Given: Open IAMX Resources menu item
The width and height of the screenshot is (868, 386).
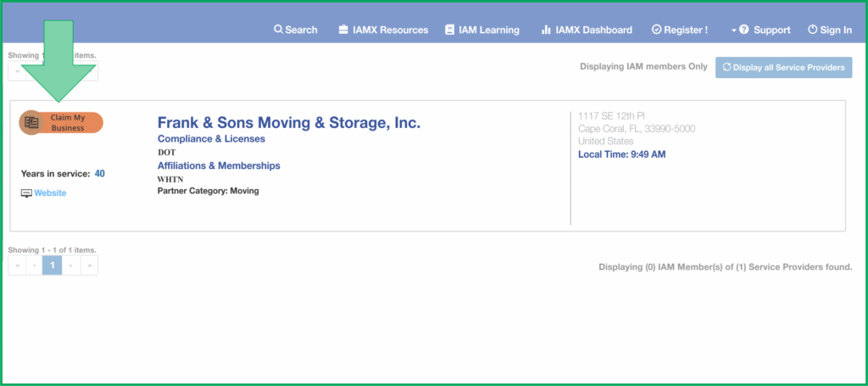Looking at the screenshot, I should tap(383, 30).
